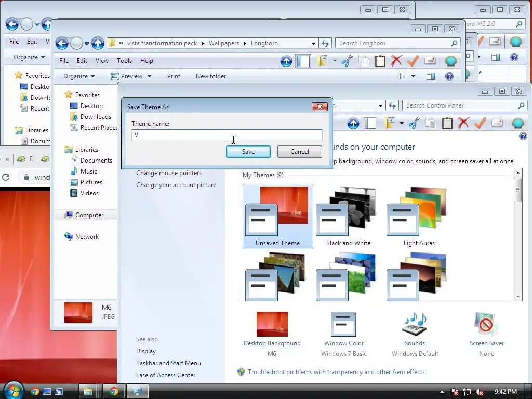Viewport: 532px width, 399px height.
Task: Click Control Panel help icon
Action: 523,136
